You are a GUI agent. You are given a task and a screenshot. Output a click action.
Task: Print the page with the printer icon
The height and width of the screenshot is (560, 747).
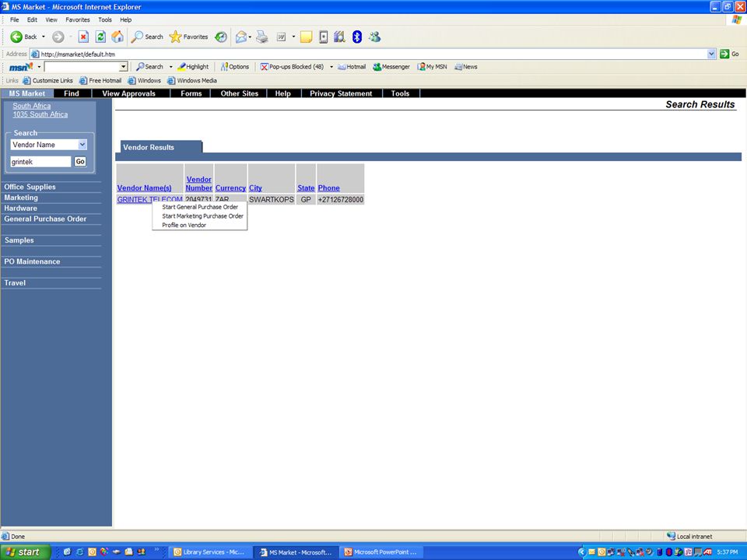[262, 37]
